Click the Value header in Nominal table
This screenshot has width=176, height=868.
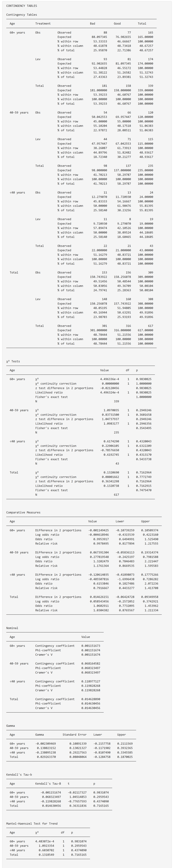click(x=85, y=637)
